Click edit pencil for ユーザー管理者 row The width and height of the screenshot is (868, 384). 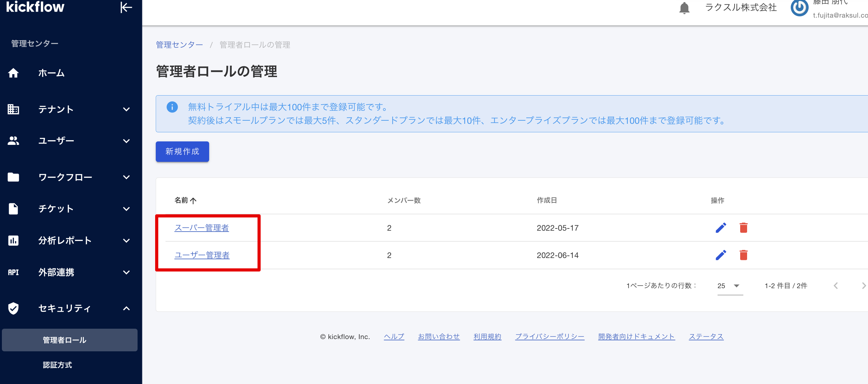click(720, 255)
